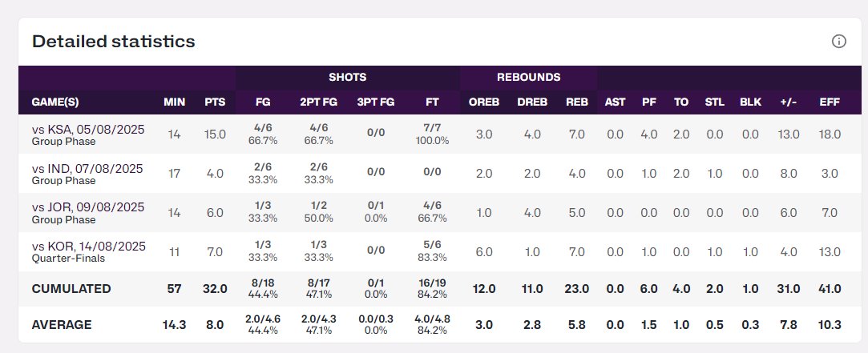Select the vs JOR, 09/08/2025 game

[88, 207]
